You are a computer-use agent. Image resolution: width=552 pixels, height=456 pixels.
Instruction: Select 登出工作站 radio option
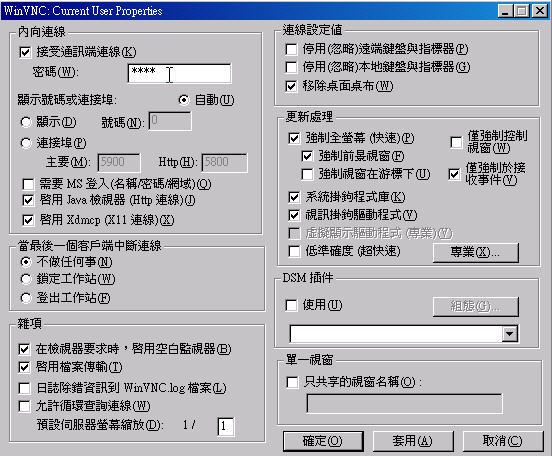tap(26, 298)
